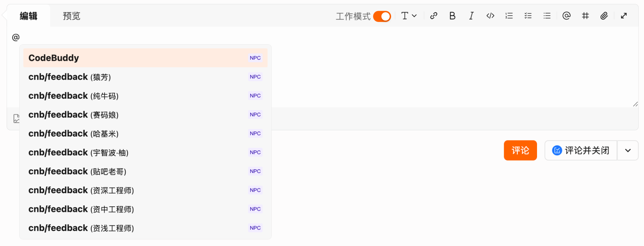Insert a link with the link icon
The height and width of the screenshot is (246, 644).
[434, 16]
